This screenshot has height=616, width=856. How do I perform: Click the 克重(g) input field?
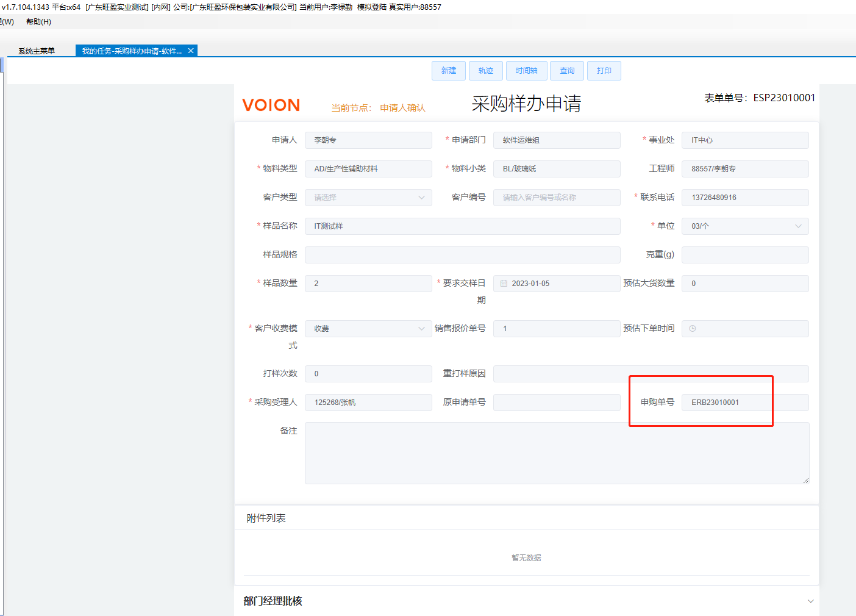[x=745, y=255]
